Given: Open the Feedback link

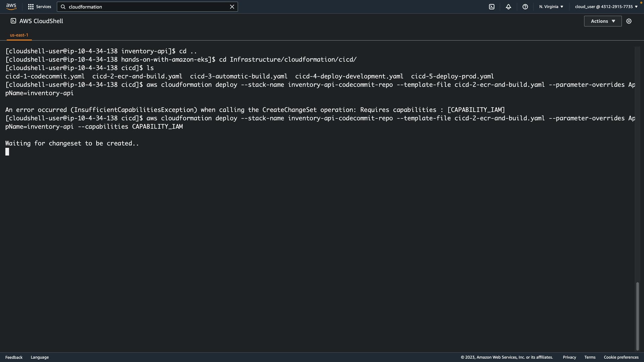Looking at the screenshot, I should 14,357.
